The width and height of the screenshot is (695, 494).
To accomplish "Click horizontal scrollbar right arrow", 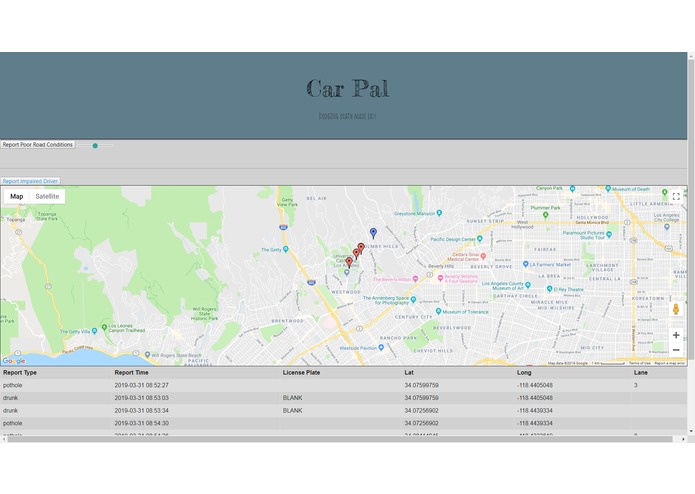I will 683,439.
